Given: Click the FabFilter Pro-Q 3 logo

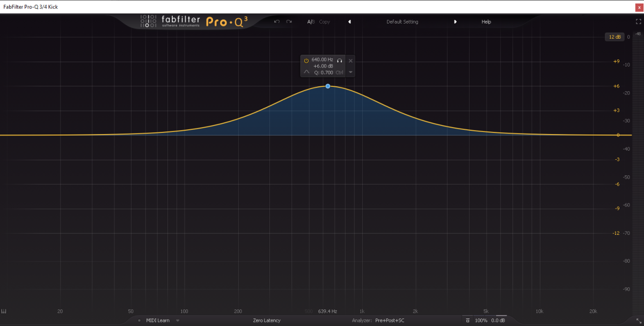Looking at the screenshot, I should coord(194,22).
